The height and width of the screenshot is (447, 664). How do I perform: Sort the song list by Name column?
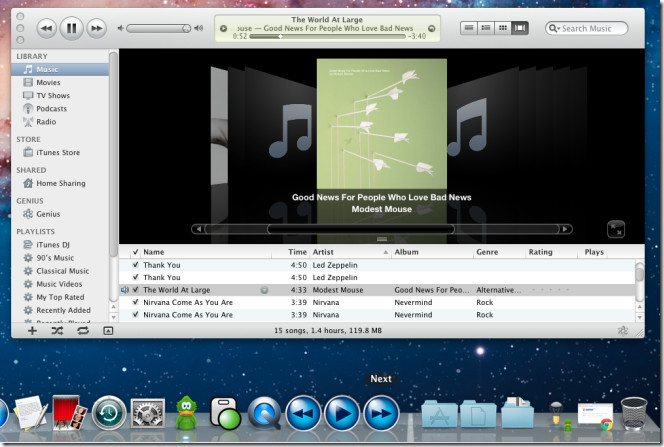click(x=206, y=252)
